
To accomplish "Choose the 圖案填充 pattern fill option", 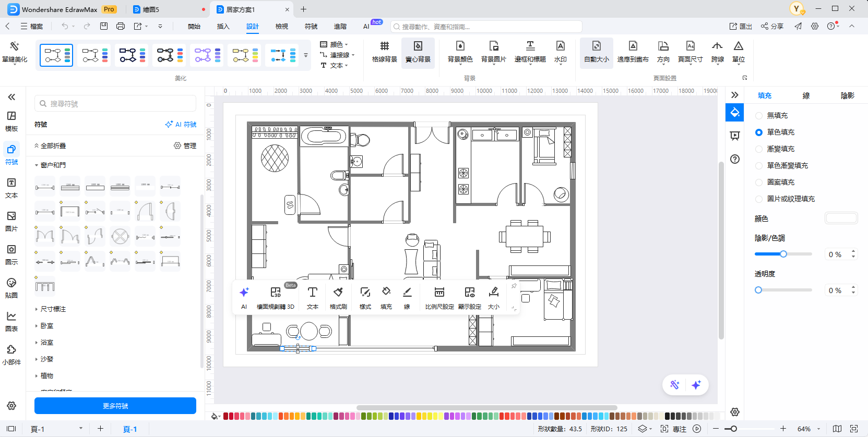I will pos(759,183).
